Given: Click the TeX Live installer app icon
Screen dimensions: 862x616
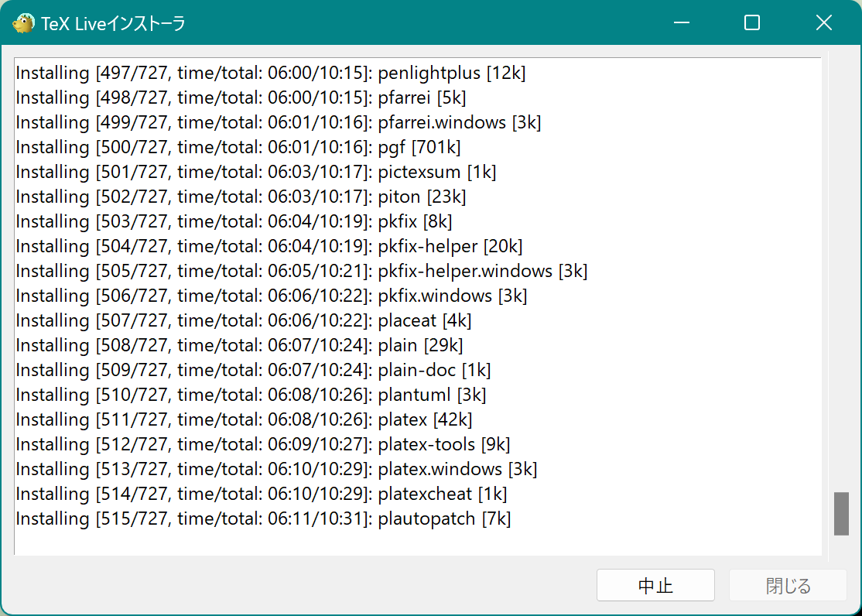Looking at the screenshot, I should pyautogui.click(x=23, y=23).
